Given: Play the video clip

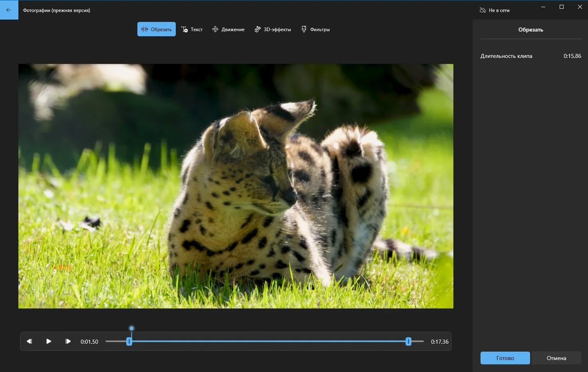Looking at the screenshot, I should (x=48, y=341).
